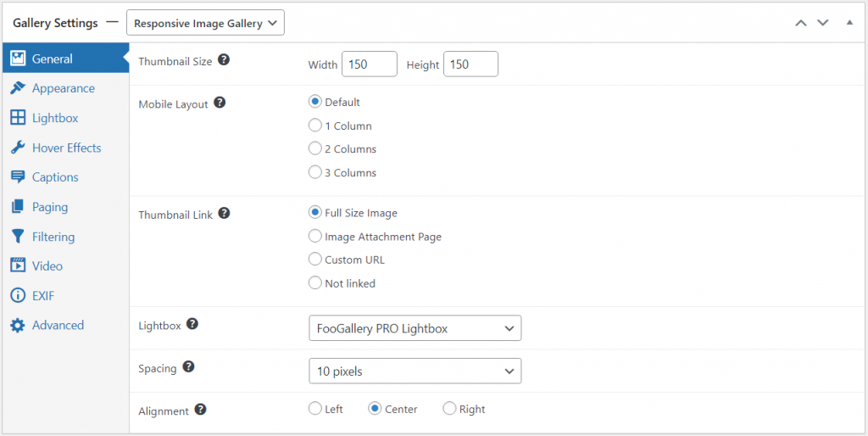Screen dimensions: 868x436
Task: Click the General tab image icon
Action: [19, 59]
